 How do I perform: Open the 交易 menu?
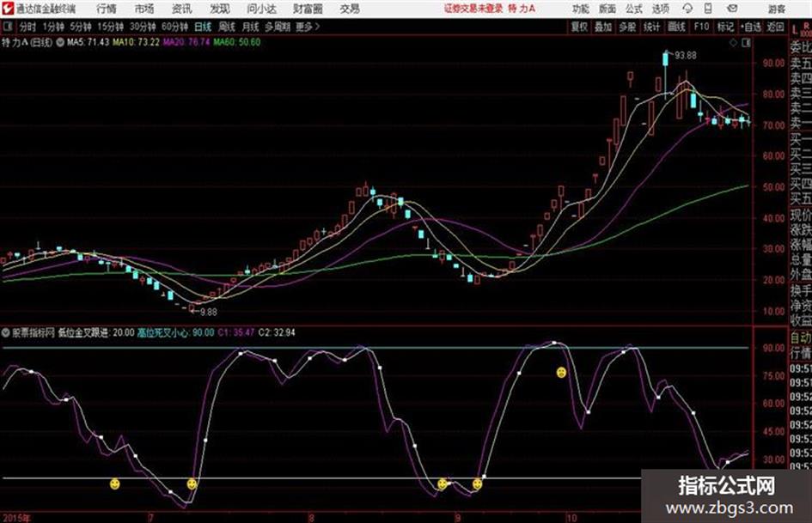pos(350,9)
